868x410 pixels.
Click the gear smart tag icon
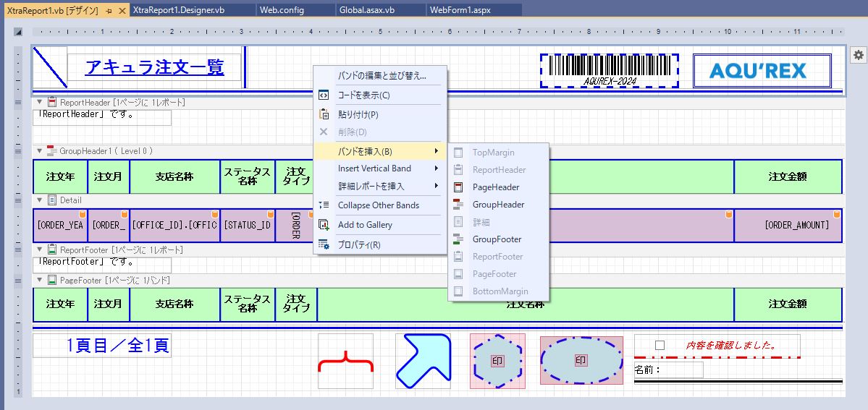pyautogui.click(x=858, y=55)
